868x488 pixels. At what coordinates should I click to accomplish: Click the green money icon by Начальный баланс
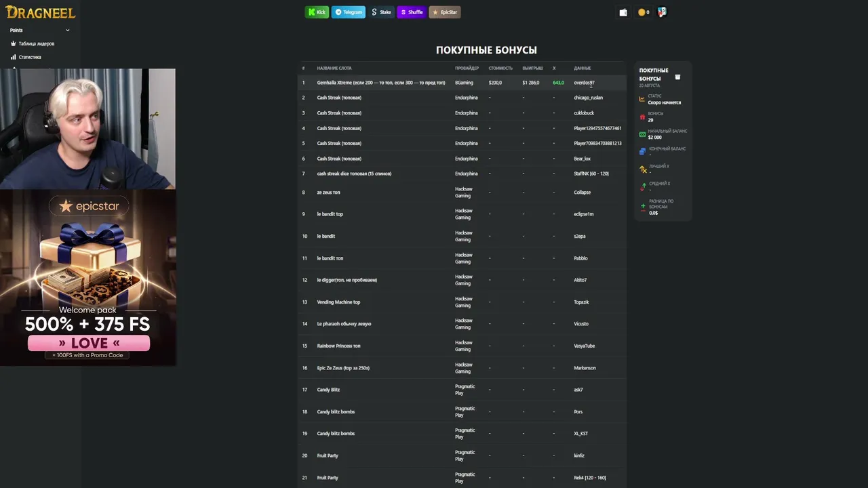click(x=642, y=134)
